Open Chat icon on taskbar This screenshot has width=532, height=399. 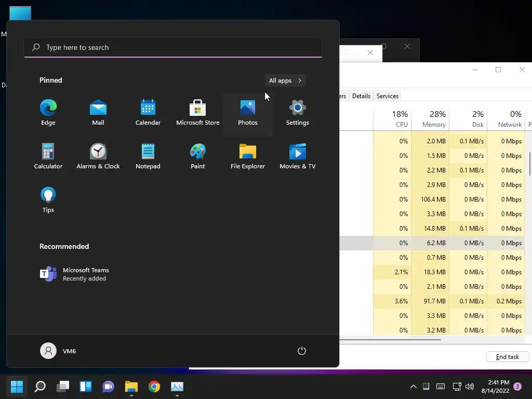(x=108, y=387)
